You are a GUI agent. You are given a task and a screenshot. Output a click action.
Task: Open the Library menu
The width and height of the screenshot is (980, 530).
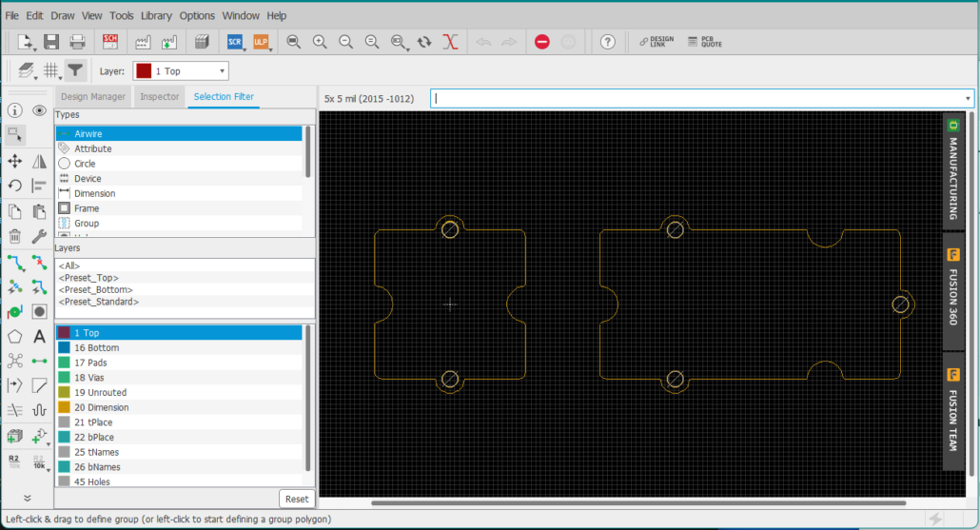click(x=156, y=16)
